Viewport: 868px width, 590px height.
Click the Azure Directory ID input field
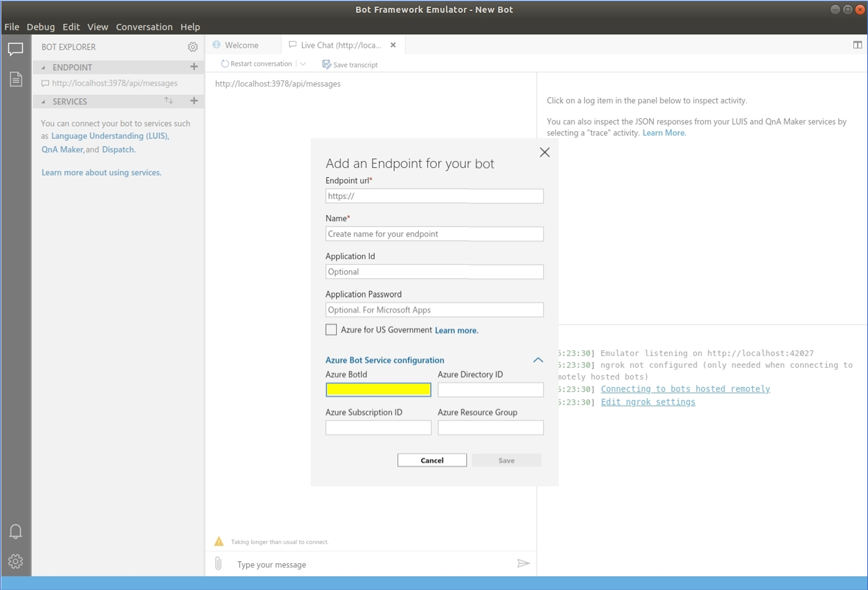pyautogui.click(x=490, y=389)
